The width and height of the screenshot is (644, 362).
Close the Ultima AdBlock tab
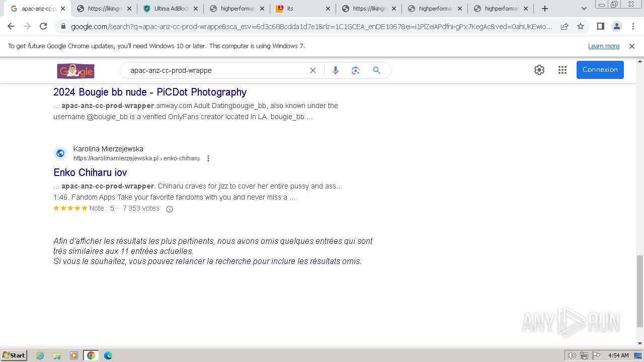pos(196,9)
